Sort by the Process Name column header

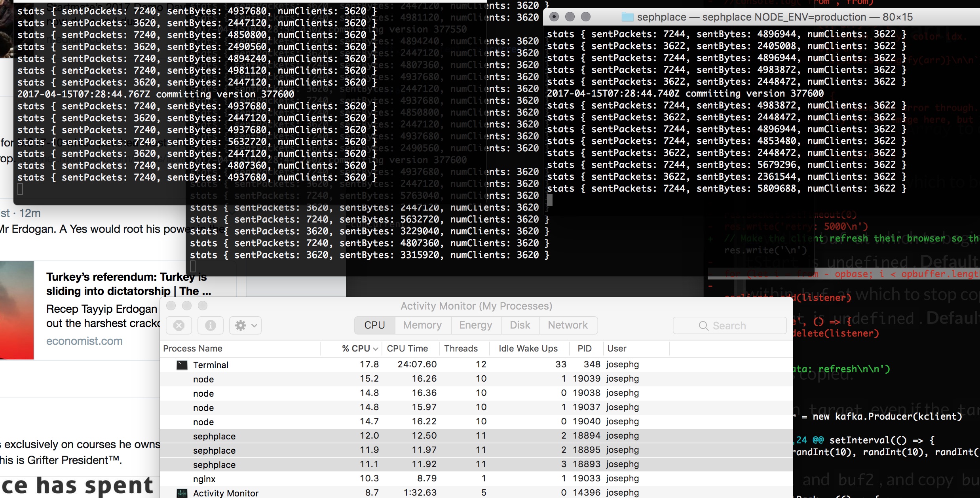[x=240, y=348]
